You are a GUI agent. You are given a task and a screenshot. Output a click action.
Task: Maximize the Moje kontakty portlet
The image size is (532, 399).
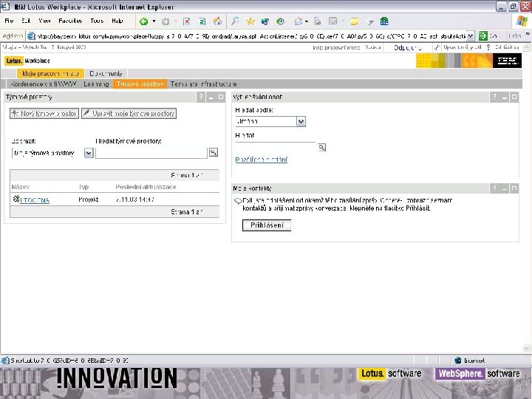[x=514, y=188]
